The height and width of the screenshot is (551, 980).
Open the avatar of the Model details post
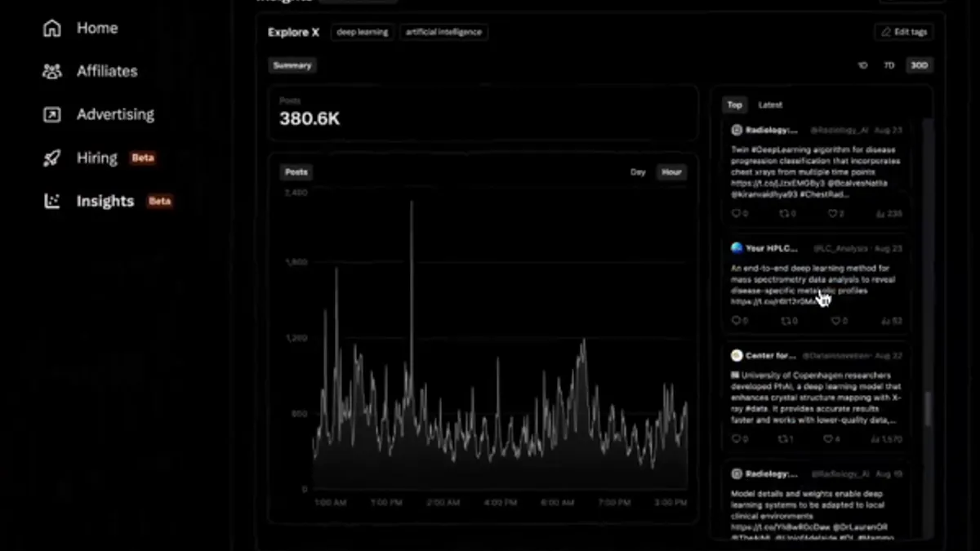[x=736, y=473]
